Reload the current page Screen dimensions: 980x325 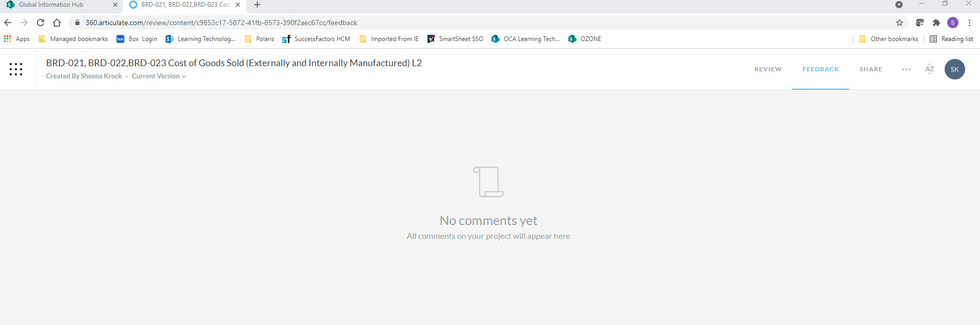tap(40, 23)
